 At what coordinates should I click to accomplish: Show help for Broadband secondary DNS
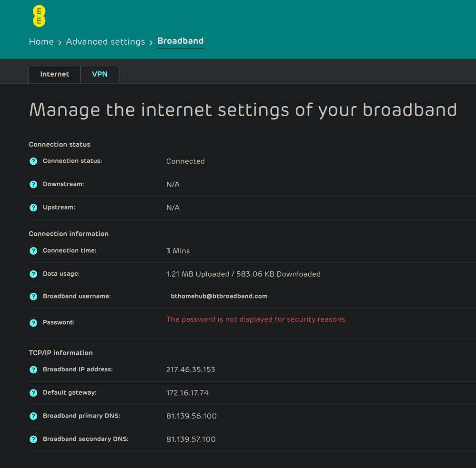33,439
